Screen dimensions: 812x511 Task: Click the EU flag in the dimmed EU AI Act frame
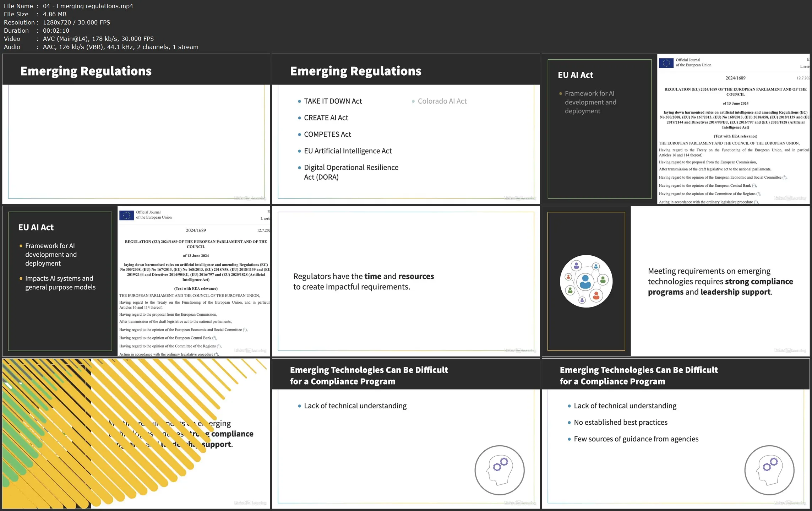[x=666, y=63]
